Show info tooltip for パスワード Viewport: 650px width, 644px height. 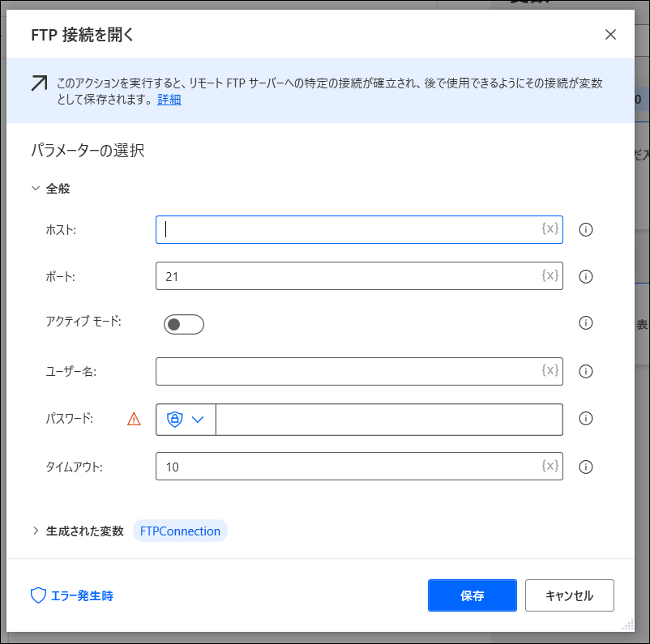[585, 419]
